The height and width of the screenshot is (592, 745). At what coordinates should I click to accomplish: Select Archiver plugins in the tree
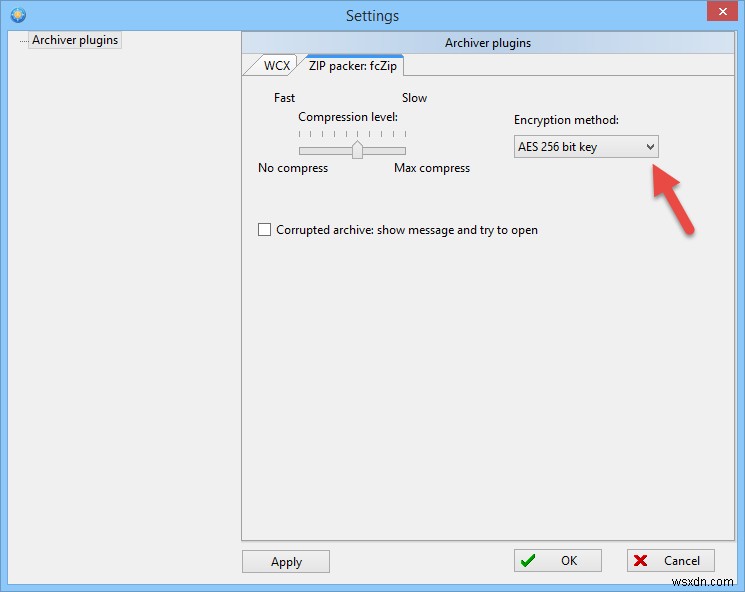click(75, 40)
